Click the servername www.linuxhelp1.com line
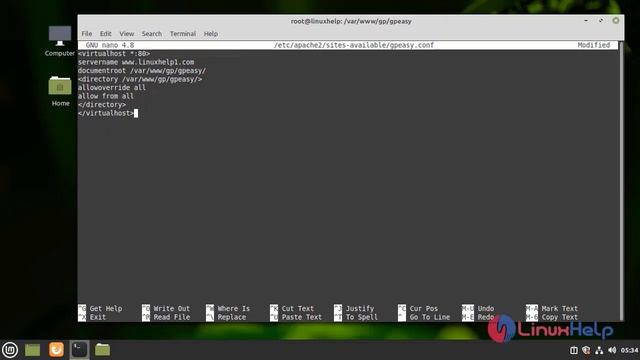The width and height of the screenshot is (640, 360). click(136, 62)
